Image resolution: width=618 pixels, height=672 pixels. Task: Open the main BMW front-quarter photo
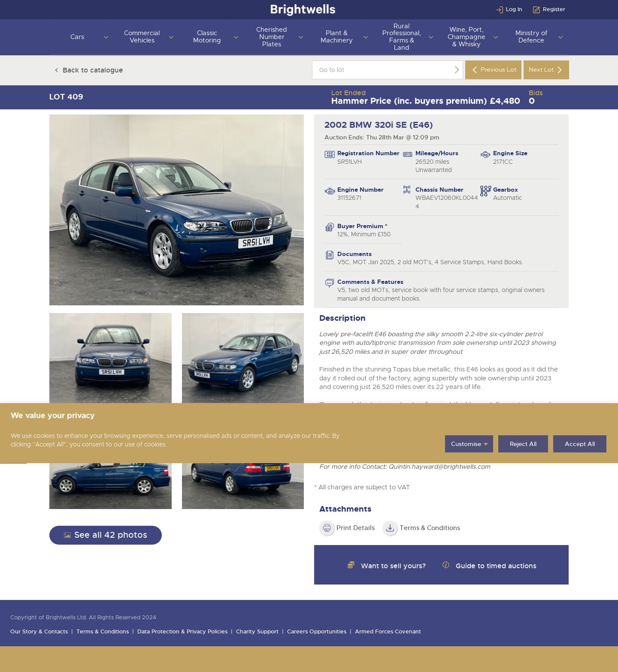point(176,210)
